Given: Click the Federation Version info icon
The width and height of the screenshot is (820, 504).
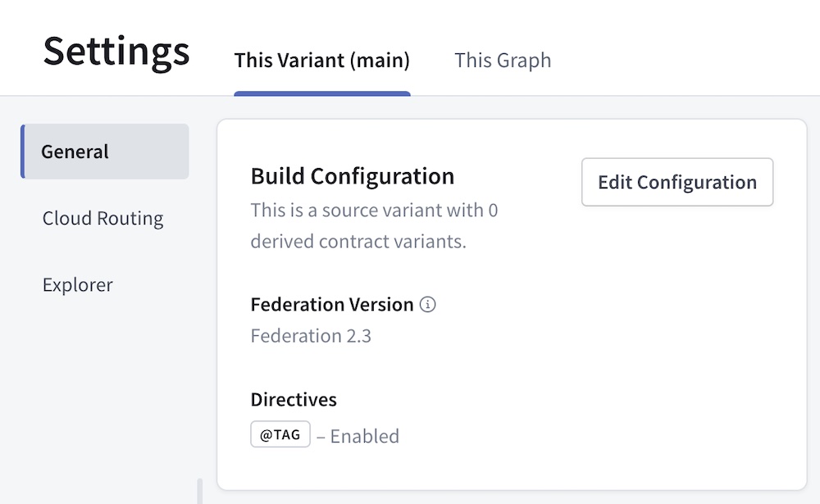Looking at the screenshot, I should coord(427,304).
